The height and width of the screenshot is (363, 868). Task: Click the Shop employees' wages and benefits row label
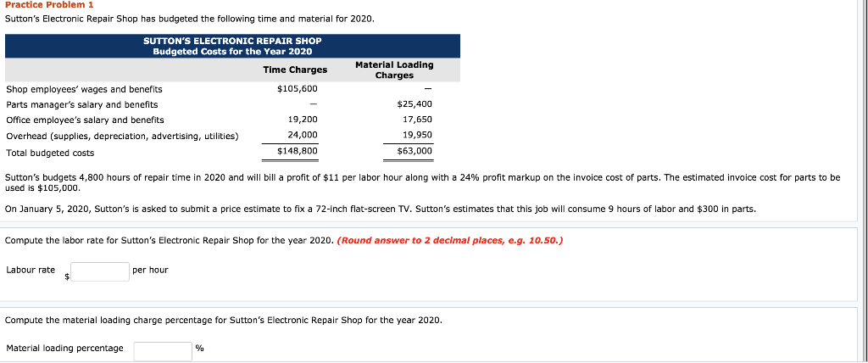tap(84, 89)
